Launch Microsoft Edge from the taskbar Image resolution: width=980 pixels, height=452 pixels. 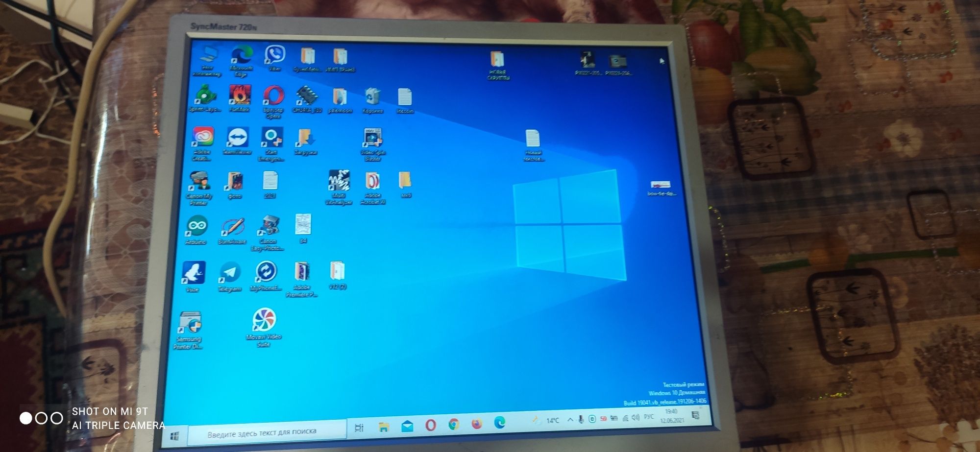click(x=499, y=422)
